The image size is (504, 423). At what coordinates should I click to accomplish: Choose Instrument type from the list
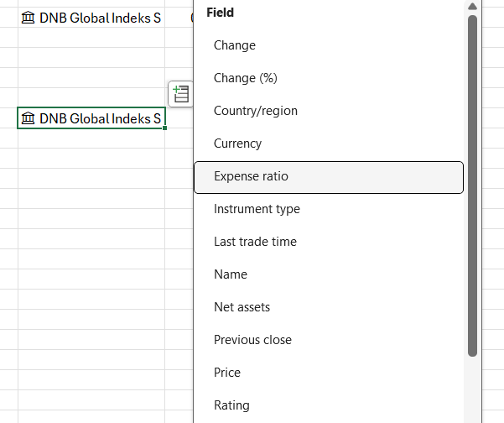coord(257,209)
